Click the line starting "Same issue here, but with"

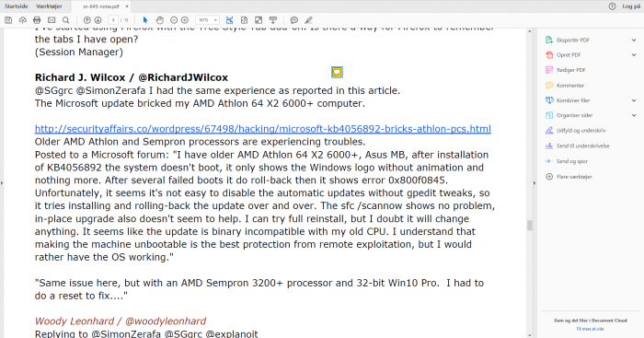[x=259, y=283]
